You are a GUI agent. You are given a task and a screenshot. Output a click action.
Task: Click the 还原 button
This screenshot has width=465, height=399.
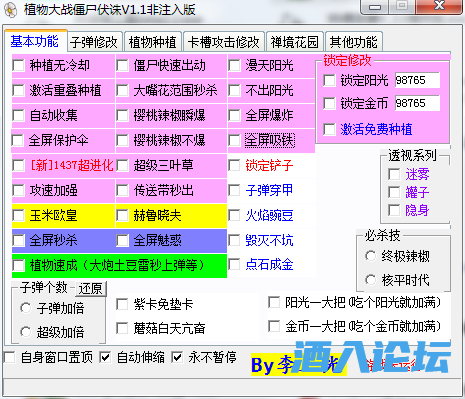point(91,289)
